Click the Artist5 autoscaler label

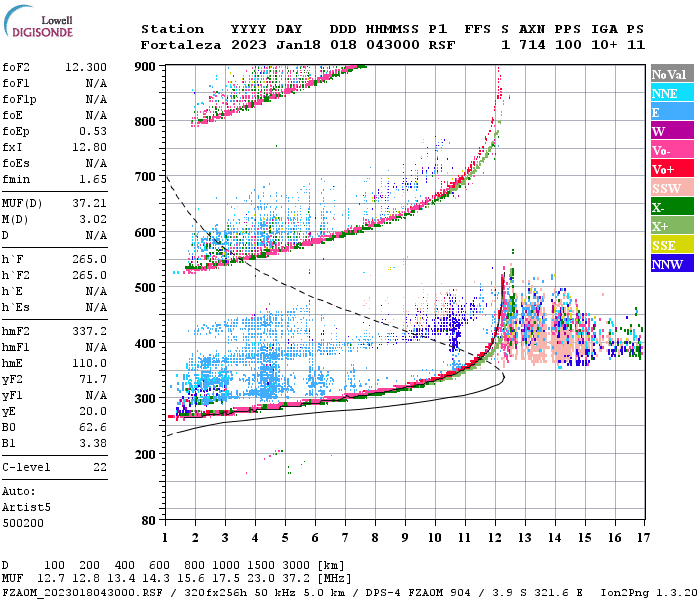pyautogui.click(x=26, y=508)
